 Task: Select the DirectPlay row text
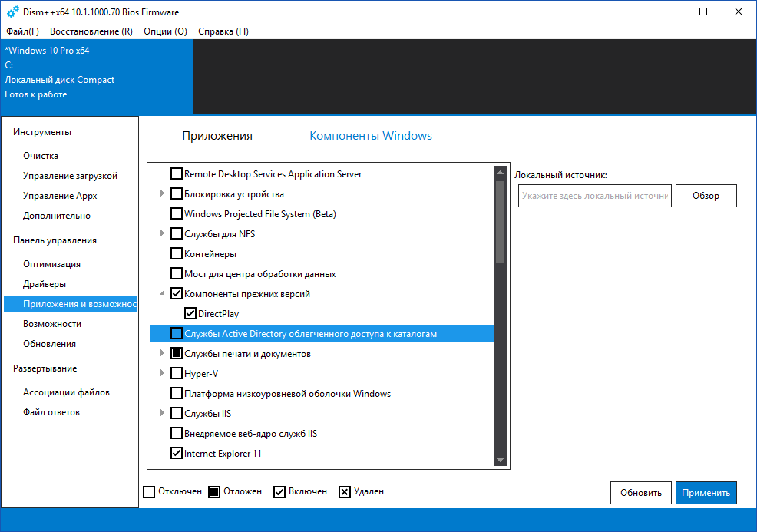click(x=218, y=314)
